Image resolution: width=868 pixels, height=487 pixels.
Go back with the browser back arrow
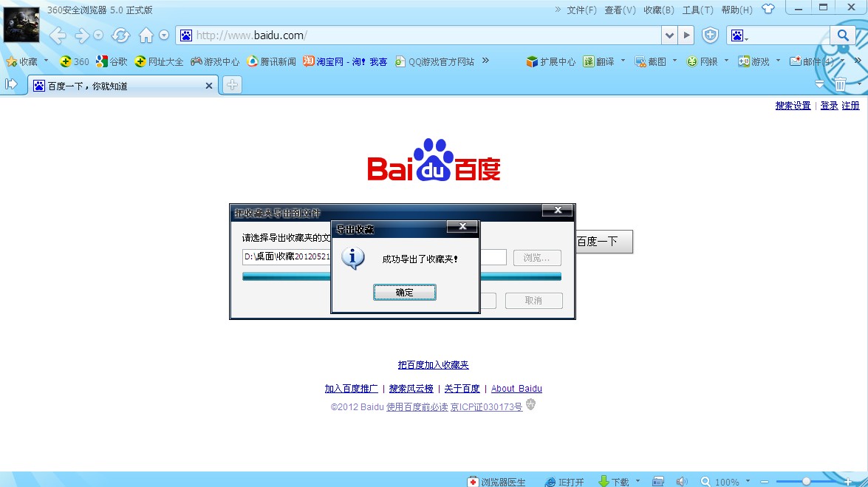click(x=58, y=36)
